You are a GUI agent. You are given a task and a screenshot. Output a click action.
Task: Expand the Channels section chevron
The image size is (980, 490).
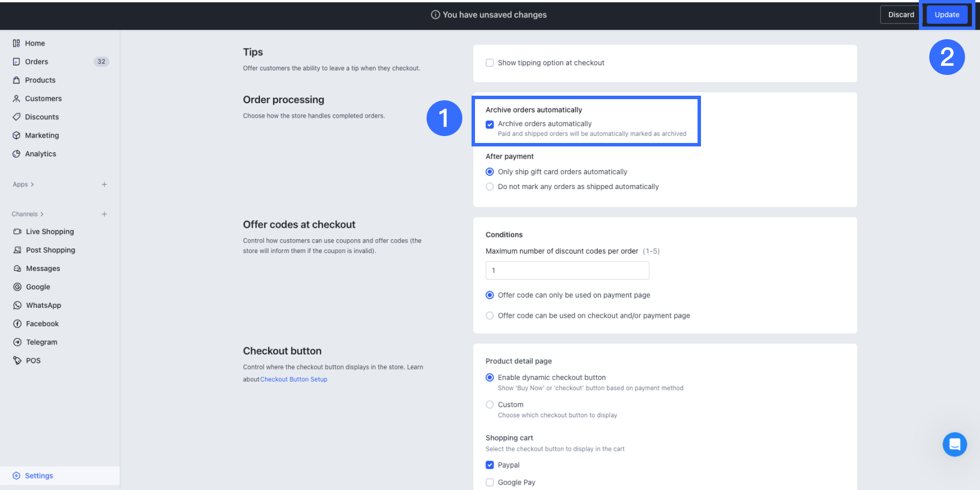[x=42, y=214]
